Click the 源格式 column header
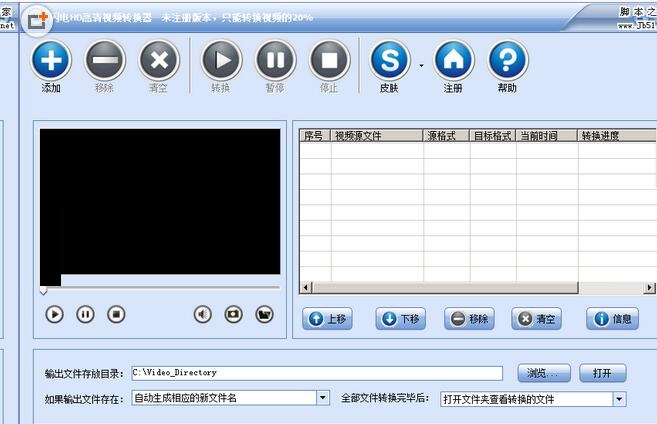Image resolution: width=657 pixels, height=424 pixels. point(446,136)
